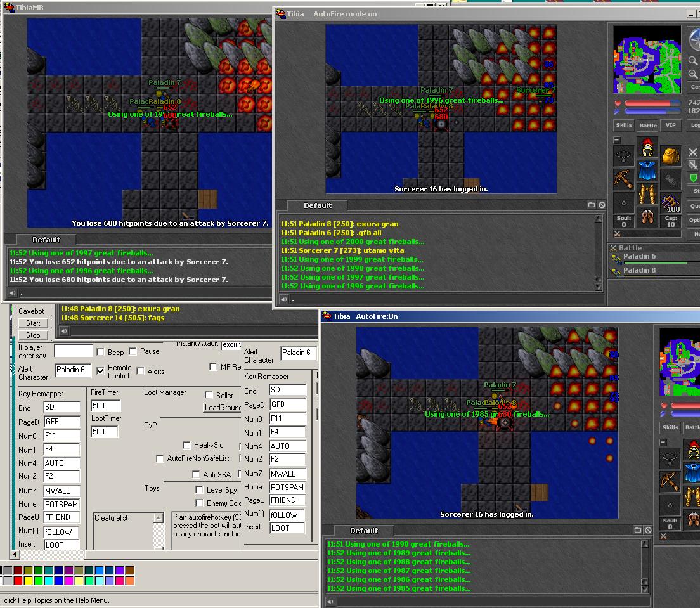700x608 pixels.
Task: Collapse inventory with minus button, bottom Tibia window
Action: [x=663, y=443]
